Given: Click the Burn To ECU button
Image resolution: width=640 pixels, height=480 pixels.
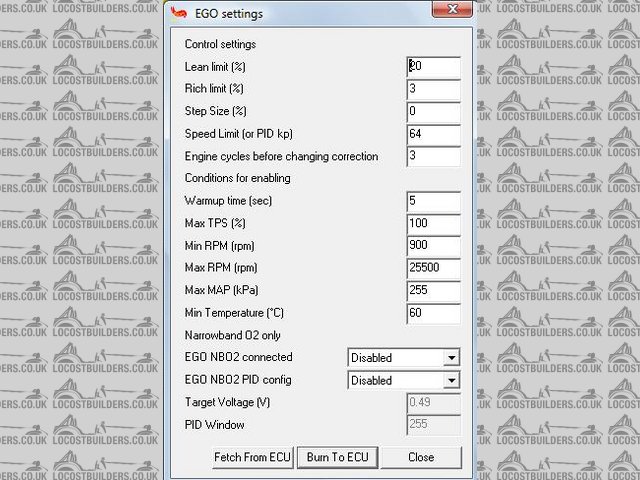Looking at the screenshot, I should (x=338, y=457).
